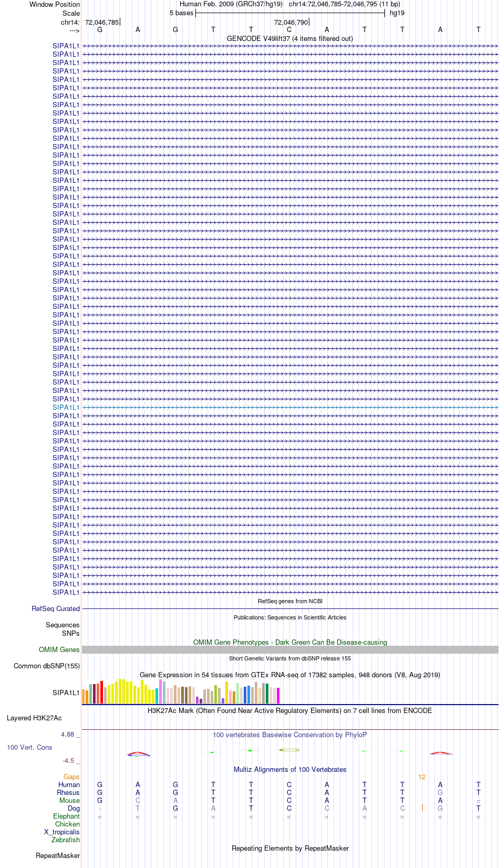This screenshot has width=499, height=868.
Task: Click the 'Human Feb. 2009 (GRCh37/hg19)' header text
Action: pyautogui.click(x=231, y=4)
